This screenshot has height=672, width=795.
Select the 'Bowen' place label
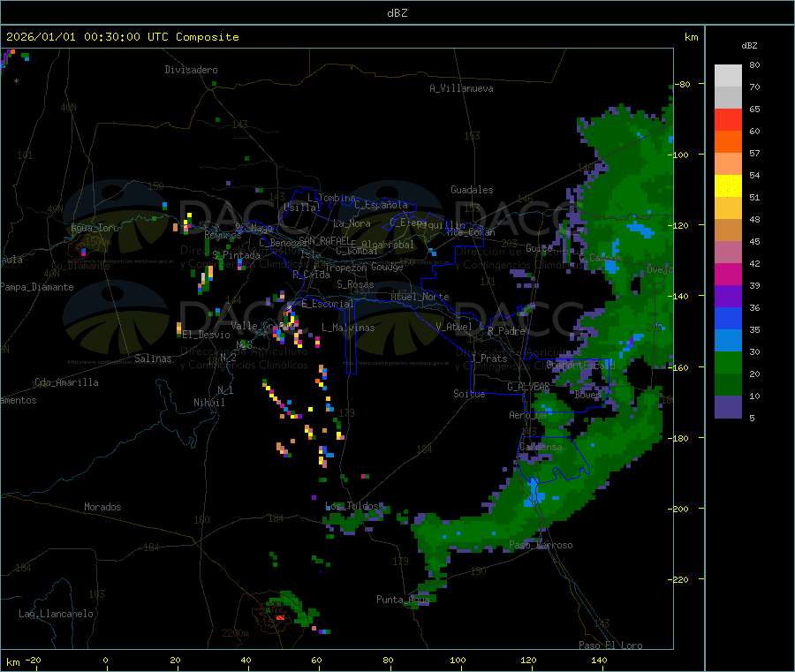click(x=588, y=394)
